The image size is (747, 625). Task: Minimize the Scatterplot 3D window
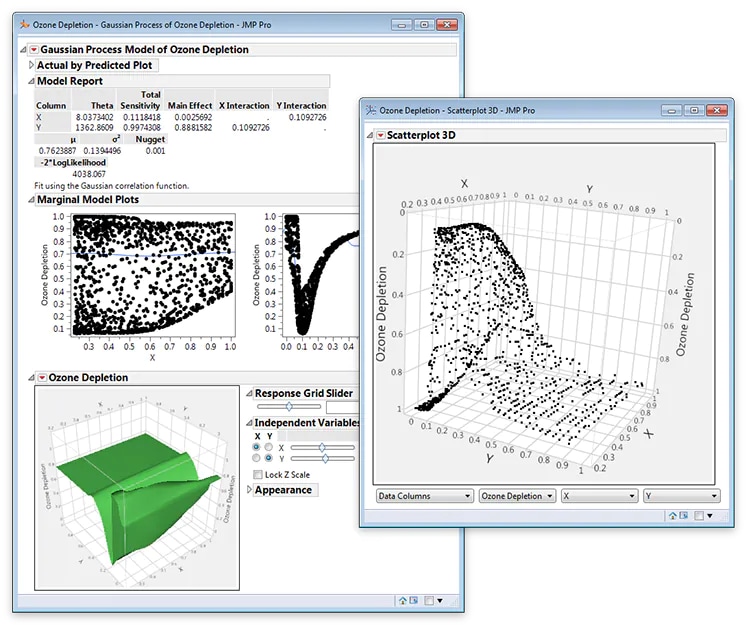click(x=671, y=111)
